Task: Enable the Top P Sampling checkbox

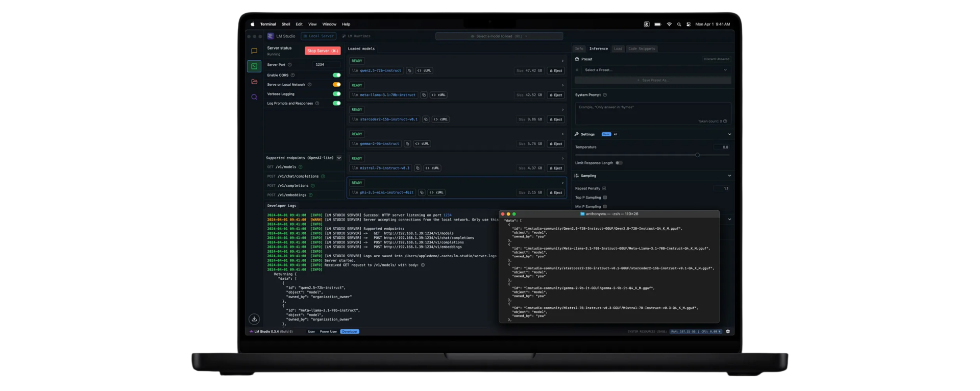Action: (x=605, y=198)
